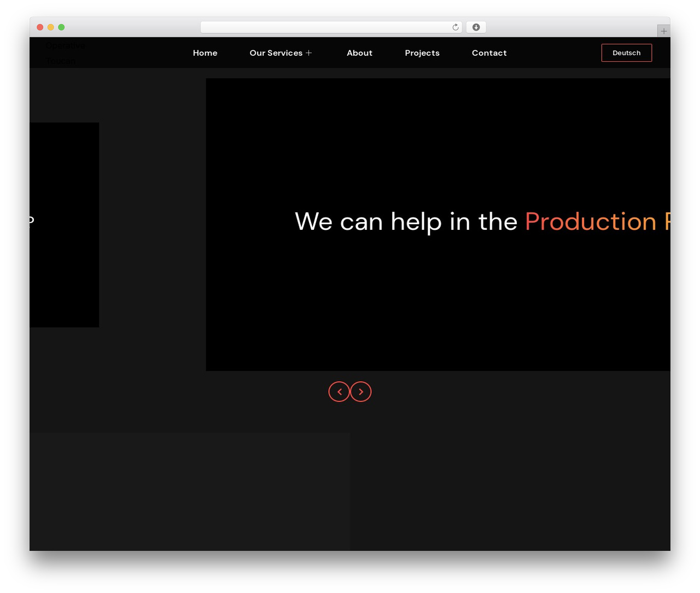This screenshot has width=700, height=593.
Task: Open the Projects page
Action: [x=422, y=53]
